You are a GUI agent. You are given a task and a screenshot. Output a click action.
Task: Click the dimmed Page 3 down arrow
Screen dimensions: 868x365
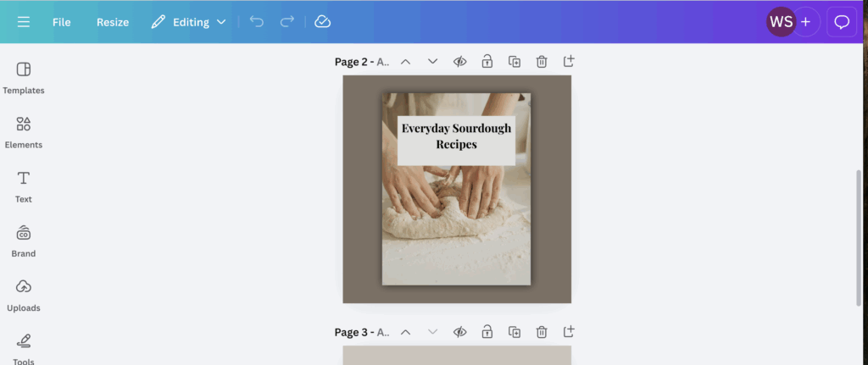coord(433,332)
